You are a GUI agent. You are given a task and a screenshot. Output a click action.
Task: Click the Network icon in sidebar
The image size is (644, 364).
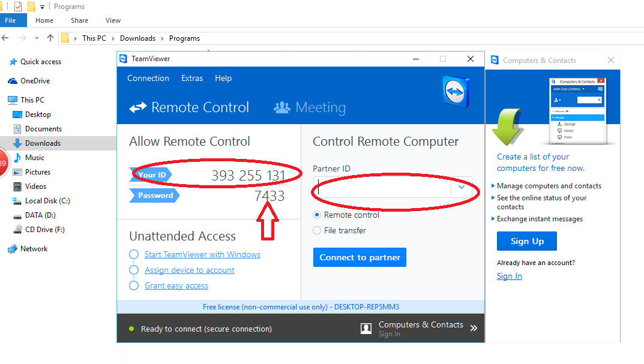coord(13,249)
